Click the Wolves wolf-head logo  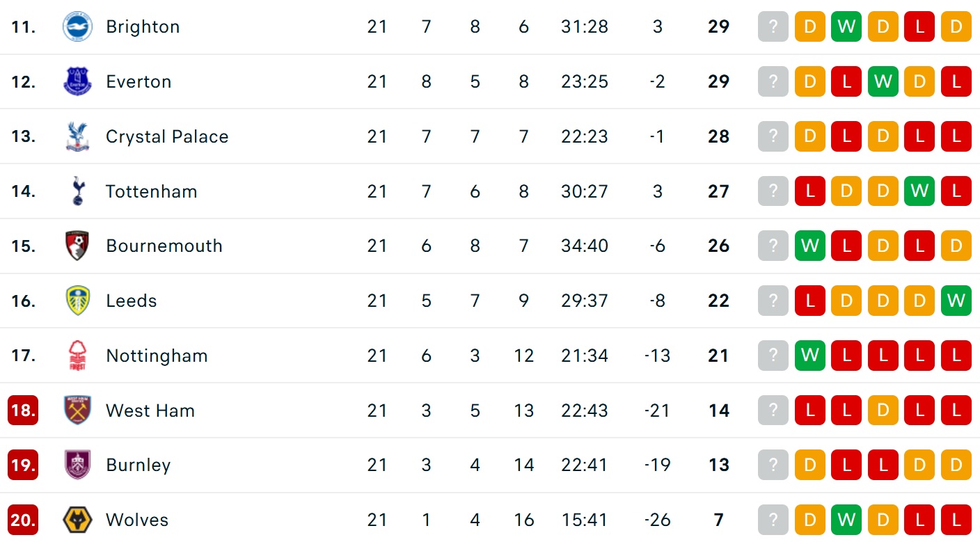click(x=77, y=520)
